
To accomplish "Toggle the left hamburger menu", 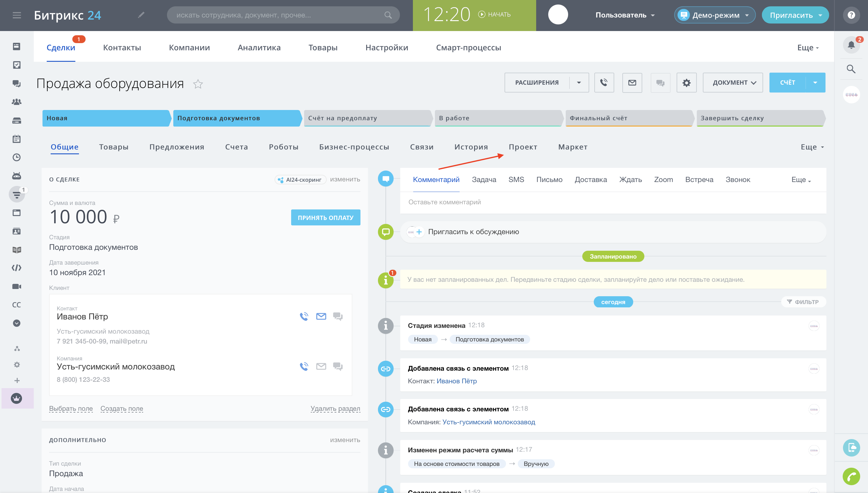I will [x=17, y=15].
